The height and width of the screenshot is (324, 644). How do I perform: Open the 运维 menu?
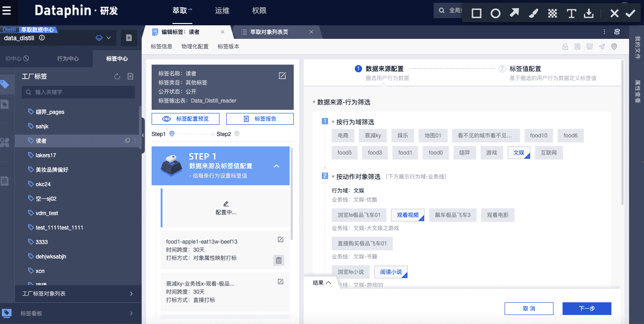[x=222, y=10]
